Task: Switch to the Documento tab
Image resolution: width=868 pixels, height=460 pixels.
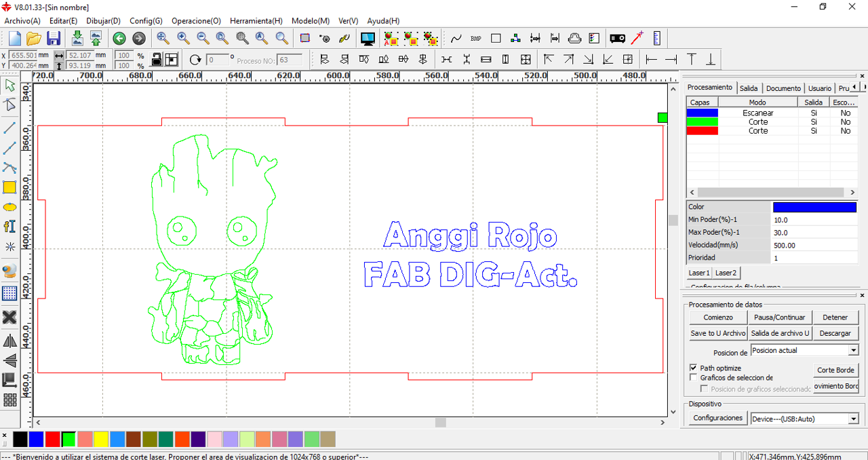Action: [x=783, y=88]
